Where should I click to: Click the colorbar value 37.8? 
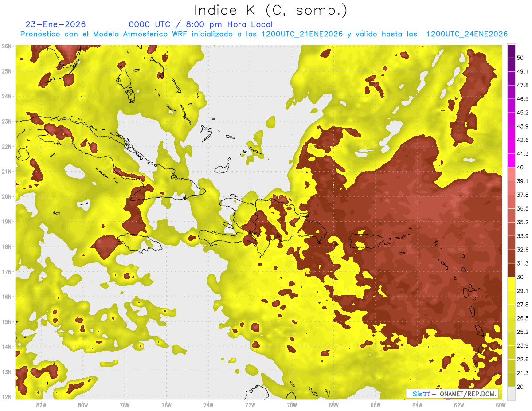pos(523,195)
